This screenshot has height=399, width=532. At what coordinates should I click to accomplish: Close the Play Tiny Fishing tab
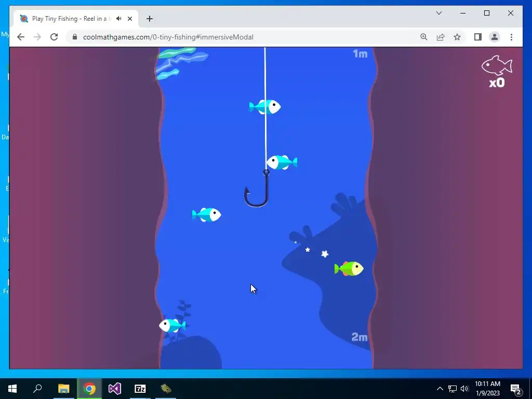point(129,19)
